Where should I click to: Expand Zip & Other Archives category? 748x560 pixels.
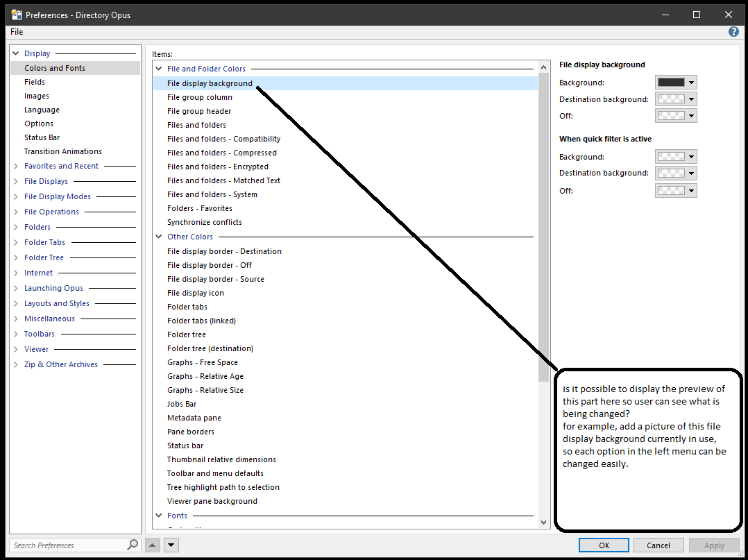(x=16, y=364)
